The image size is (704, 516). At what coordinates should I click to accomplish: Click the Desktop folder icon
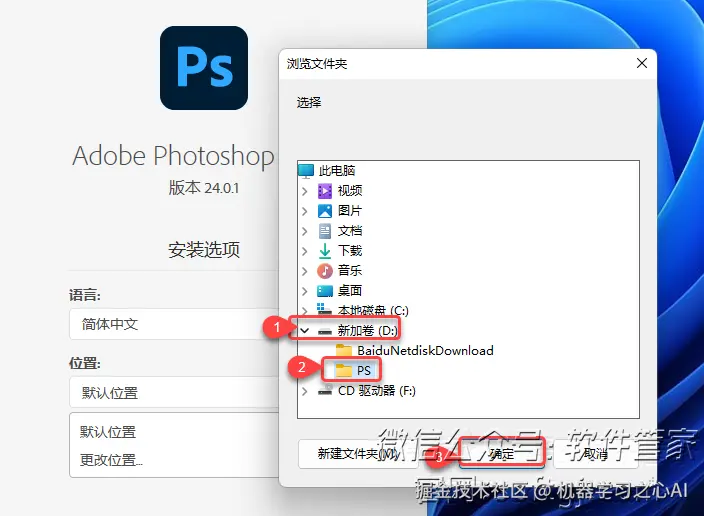tap(325, 291)
